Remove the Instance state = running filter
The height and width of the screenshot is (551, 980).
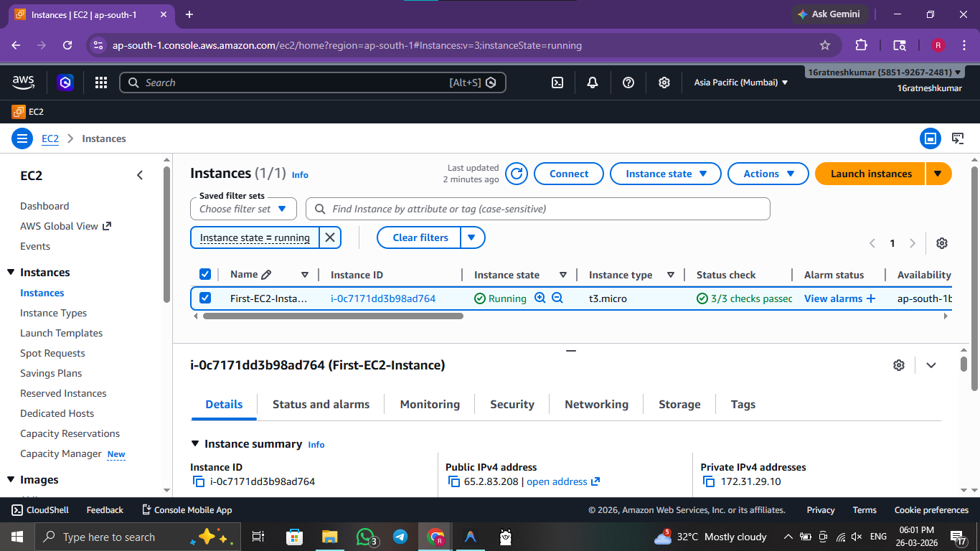click(329, 237)
